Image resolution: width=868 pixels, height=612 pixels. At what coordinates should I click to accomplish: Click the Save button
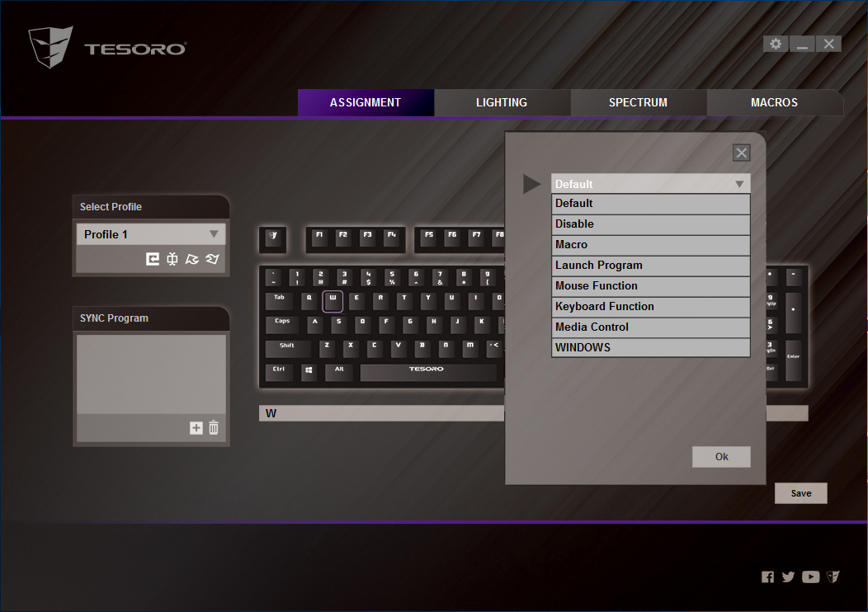tap(800, 493)
